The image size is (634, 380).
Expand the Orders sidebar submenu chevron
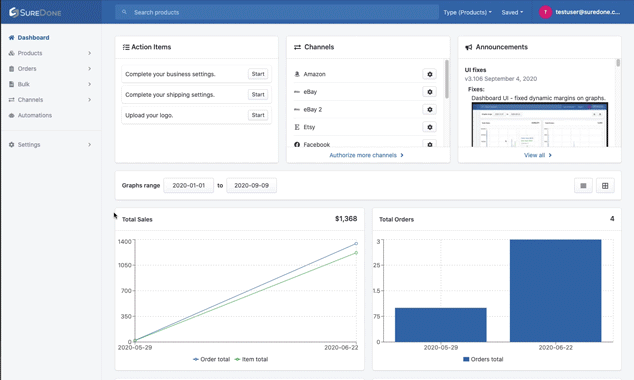(89, 69)
